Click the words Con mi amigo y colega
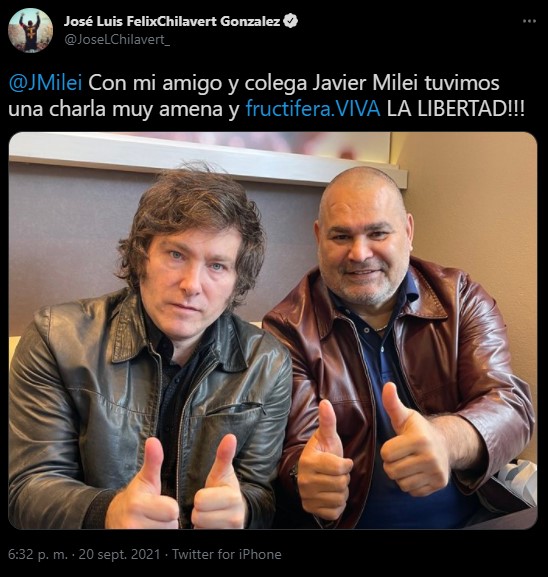The height and width of the screenshot is (577, 548). (198, 83)
